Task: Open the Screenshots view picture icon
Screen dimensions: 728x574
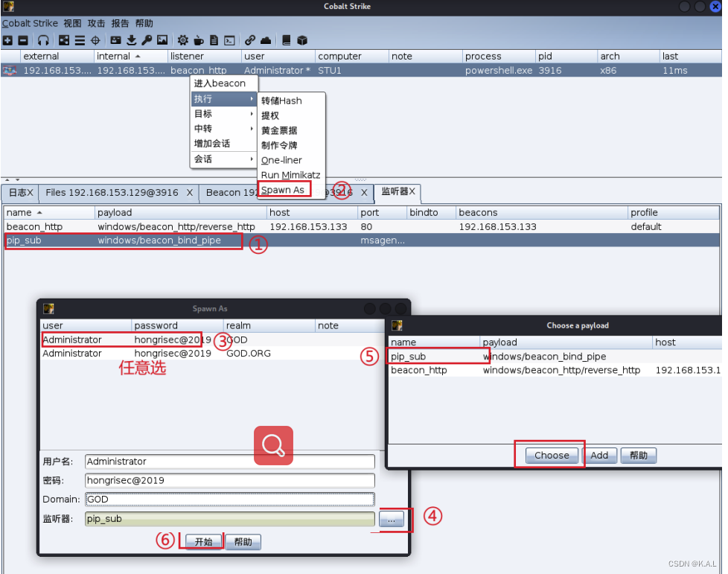Action: tap(162, 40)
